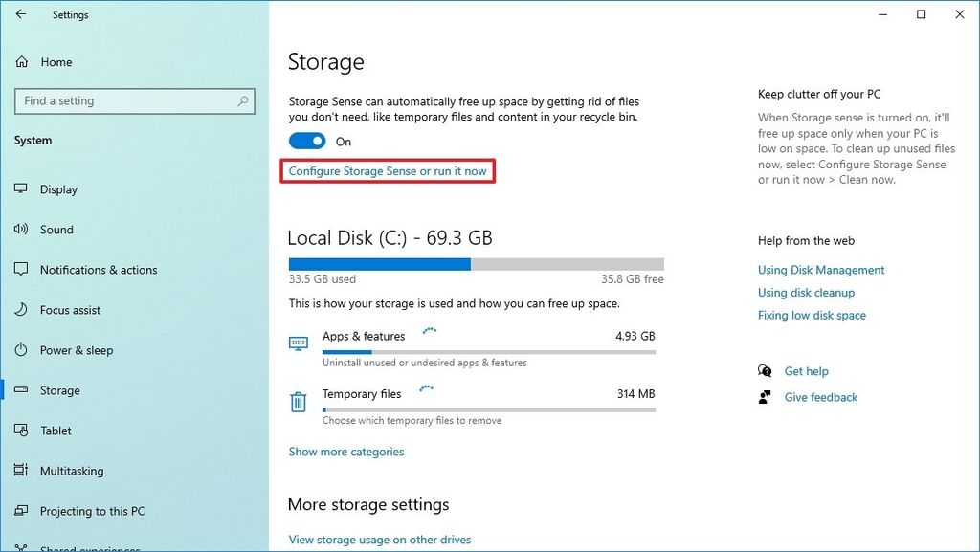Turn off Storage Sense
The width and height of the screenshot is (980, 552).
tap(306, 140)
